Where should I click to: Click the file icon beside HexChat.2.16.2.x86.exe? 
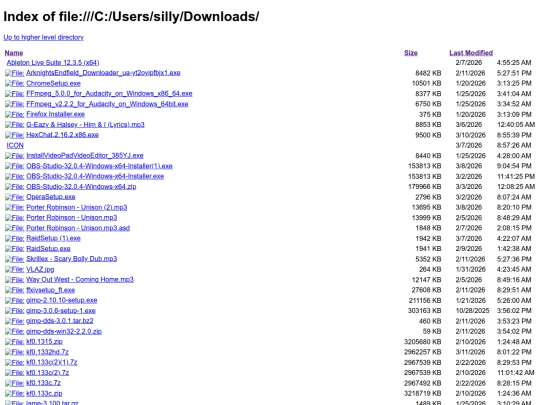click(14, 135)
